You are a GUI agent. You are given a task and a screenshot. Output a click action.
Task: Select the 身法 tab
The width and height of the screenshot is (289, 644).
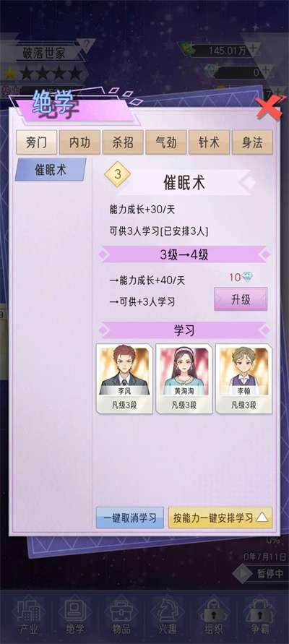[252, 142]
